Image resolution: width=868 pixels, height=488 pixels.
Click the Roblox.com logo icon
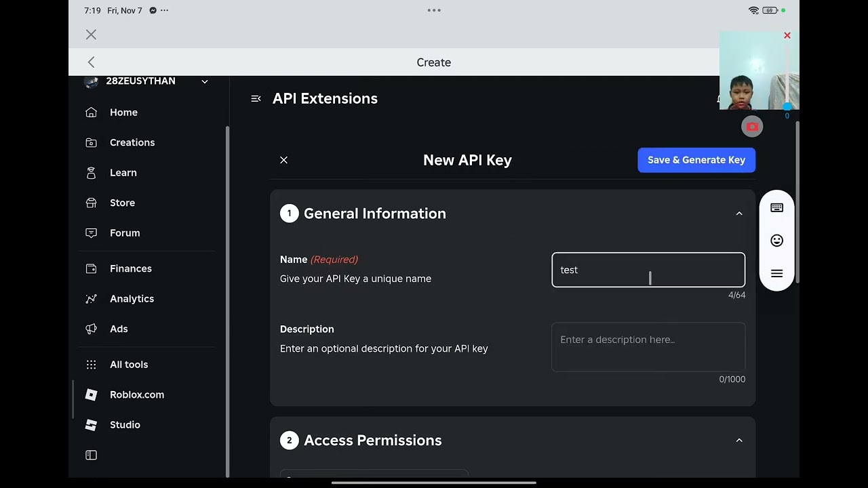[92, 394]
